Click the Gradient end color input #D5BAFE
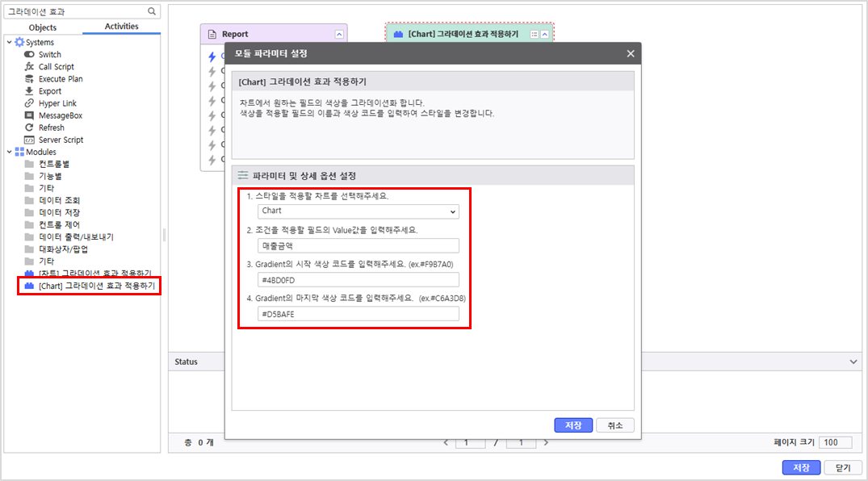 359,314
